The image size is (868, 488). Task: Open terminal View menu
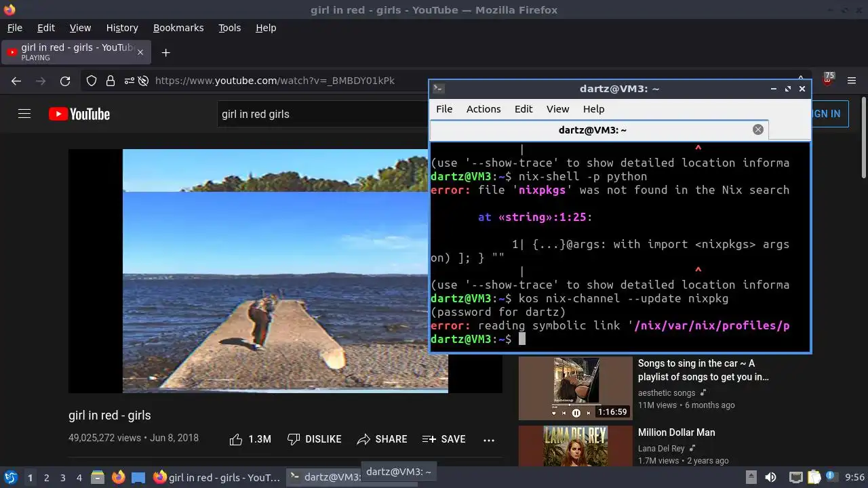(557, 109)
